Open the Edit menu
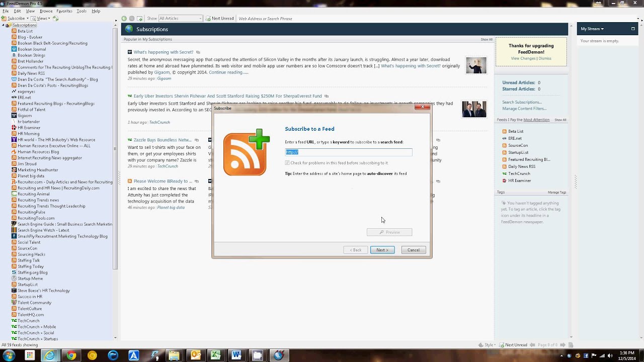Viewport: 644px width, 362px height. pos(18,11)
